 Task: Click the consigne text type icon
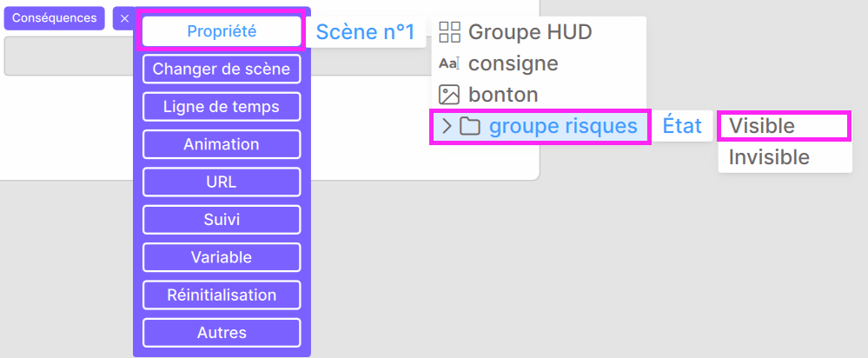pyautogui.click(x=449, y=63)
